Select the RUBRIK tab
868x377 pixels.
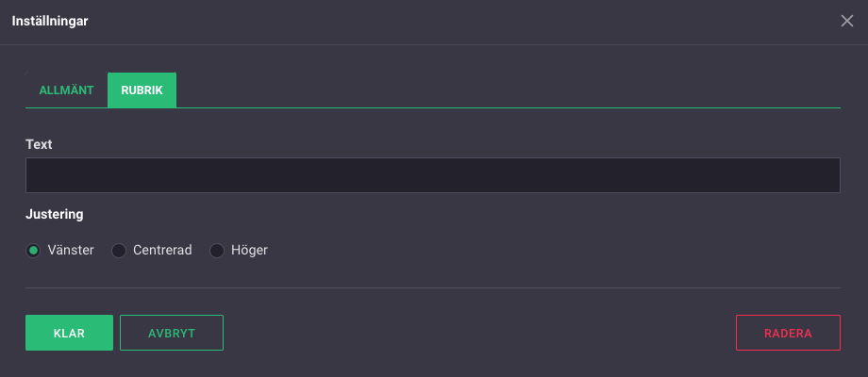coord(142,90)
